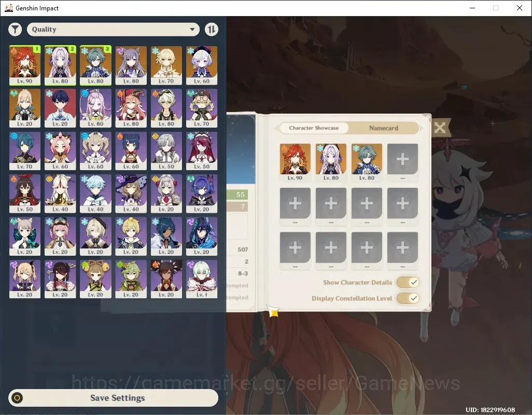Pick the blonde Traveler at Lv. 70

pyautogui.click(x=166, y=65)
